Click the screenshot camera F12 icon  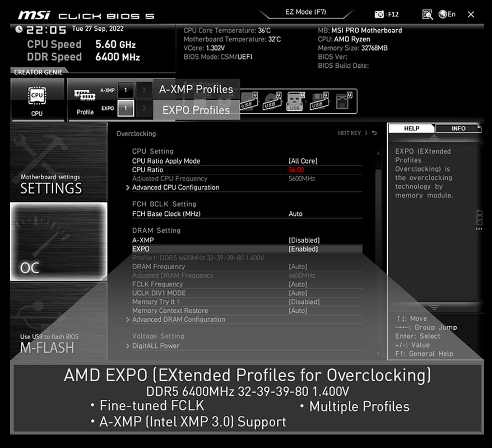(380, 15)
